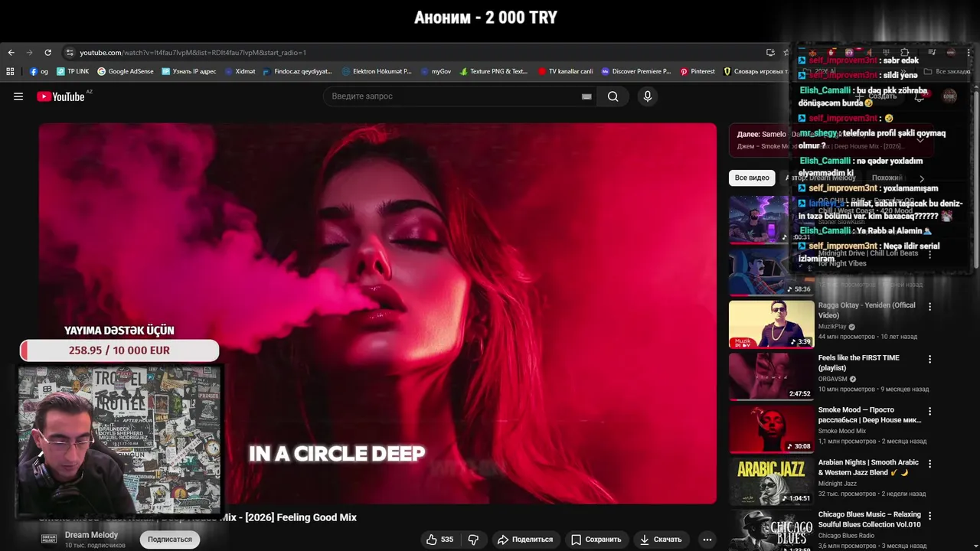Click the Поделиться share button

click(x=525, y=540)
